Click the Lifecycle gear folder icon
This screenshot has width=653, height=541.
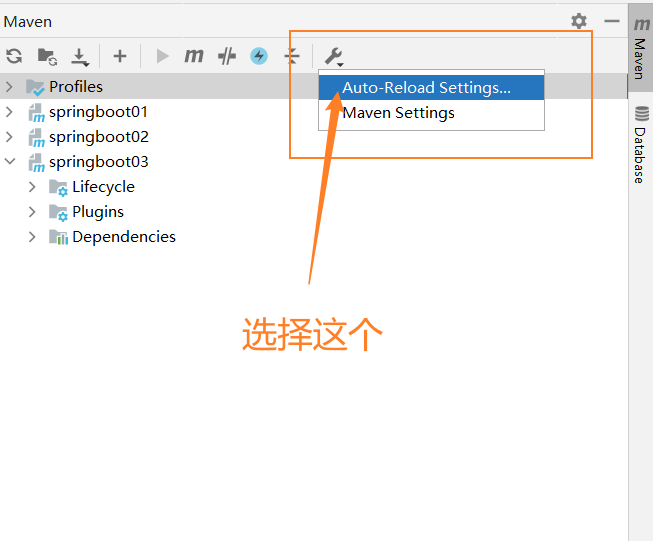[58, 188]
